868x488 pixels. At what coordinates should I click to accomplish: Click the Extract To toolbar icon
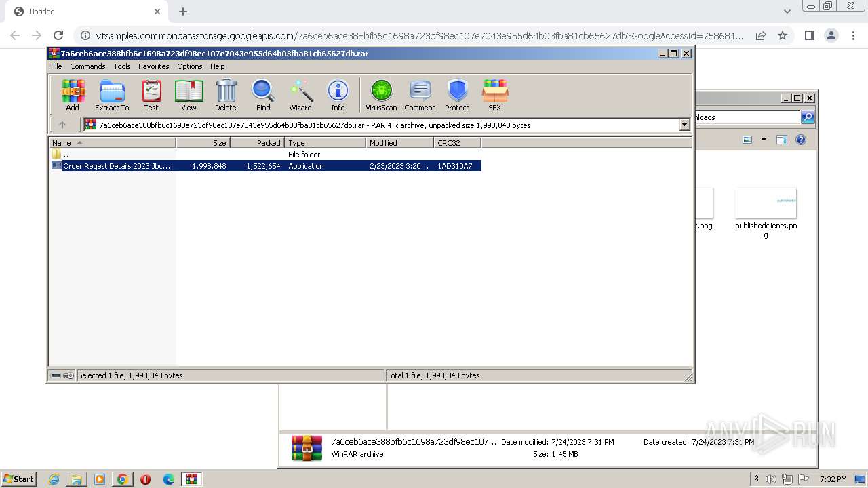pyautogui.click(x=112, y=95)
